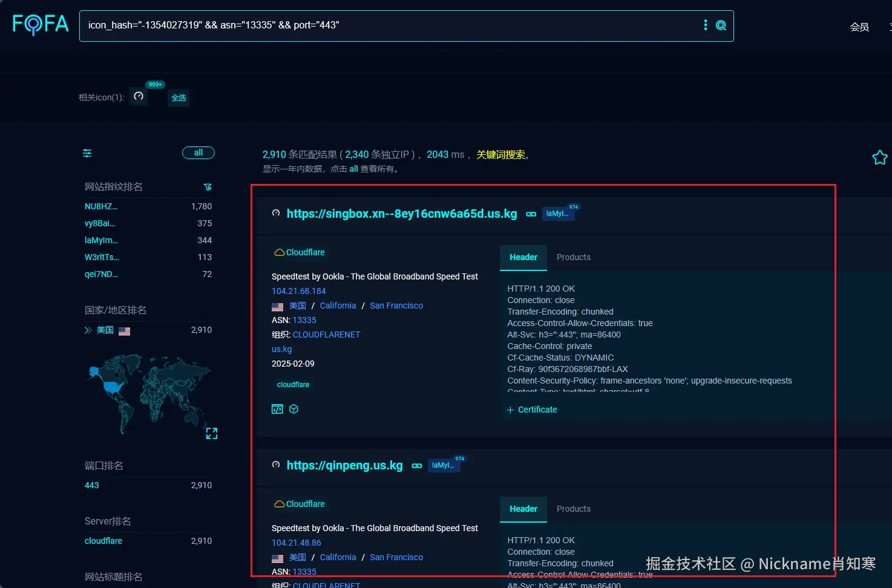Click the search query input field
Image resolution: width=892 pixels, height=588 pixels.
[x=390, y=25]
